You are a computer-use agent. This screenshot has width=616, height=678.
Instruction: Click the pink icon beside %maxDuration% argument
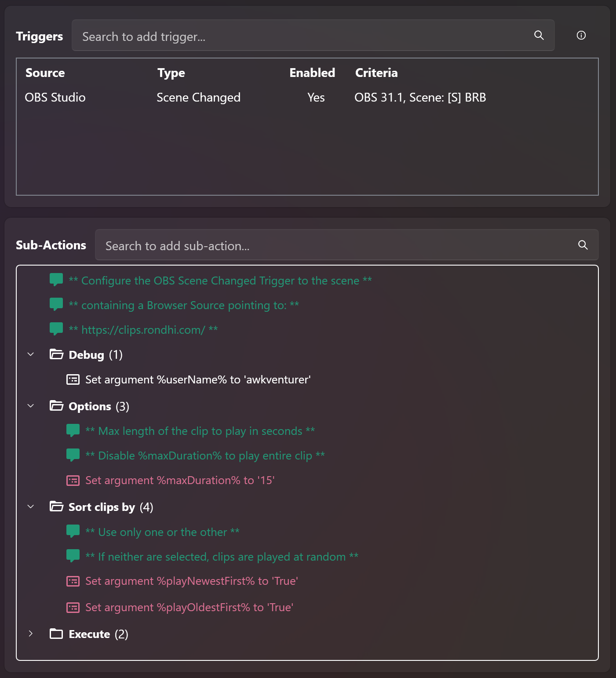[73, 481]
